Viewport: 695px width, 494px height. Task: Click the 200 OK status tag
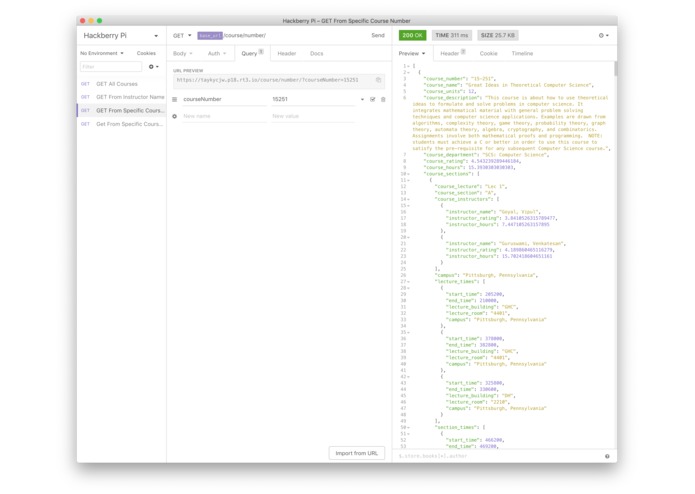coord(412,35)
